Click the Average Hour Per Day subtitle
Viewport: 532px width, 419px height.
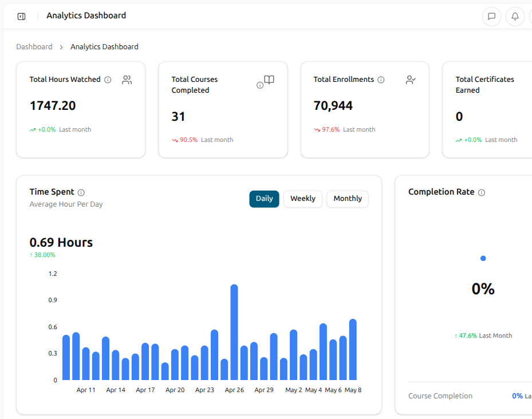point(66,204)
